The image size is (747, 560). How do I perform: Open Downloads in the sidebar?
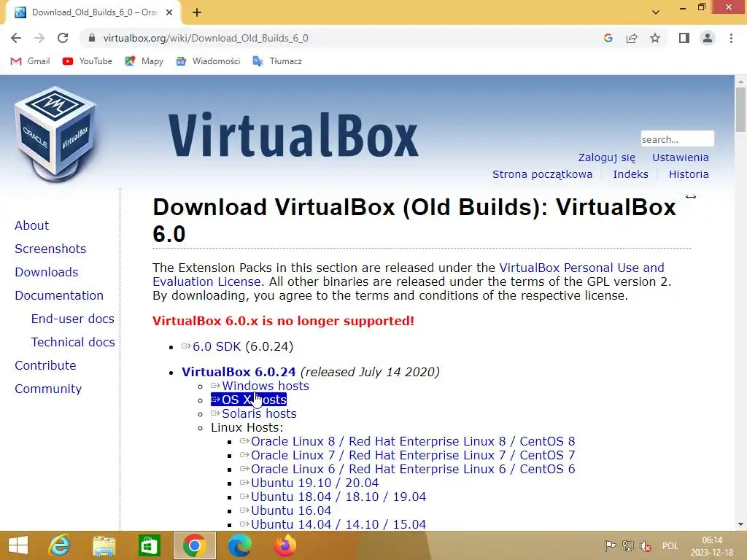pos(46,272)
